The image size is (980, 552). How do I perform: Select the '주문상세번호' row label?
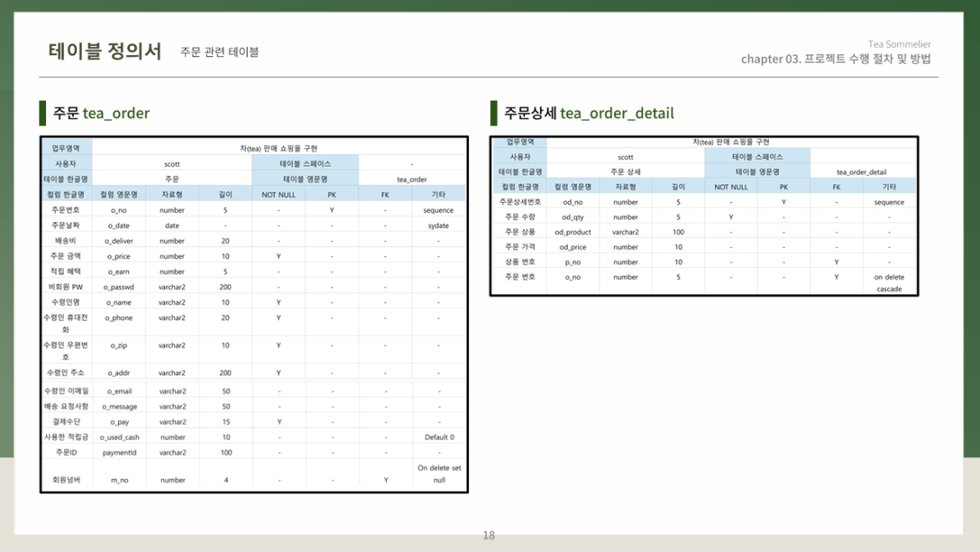[520, 202]
